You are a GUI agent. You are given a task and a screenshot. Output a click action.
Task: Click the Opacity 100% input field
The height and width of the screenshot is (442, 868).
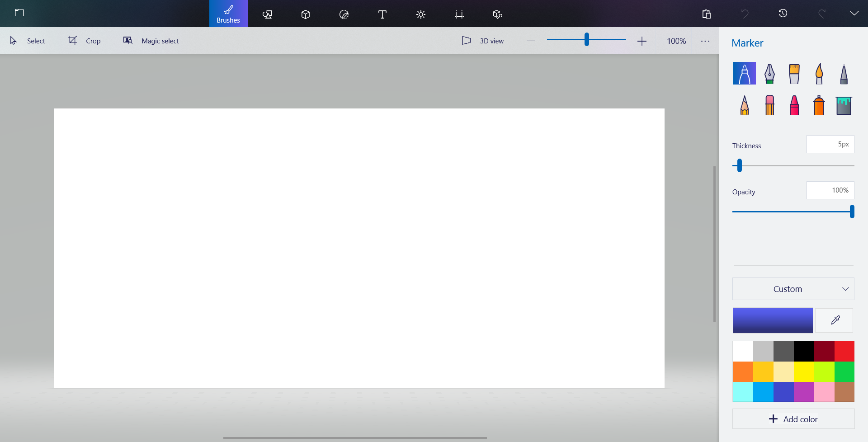pyautogui.click(x=830, y=190)
